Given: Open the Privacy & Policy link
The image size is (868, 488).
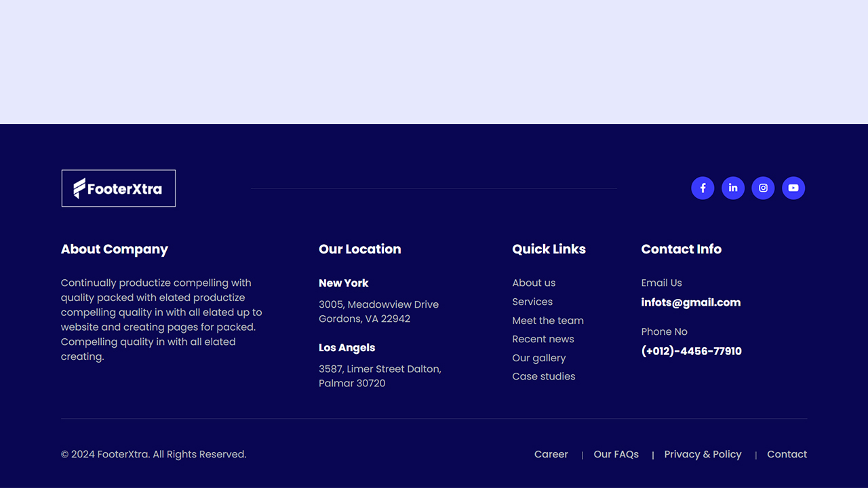Looking at the screenshot, I should pyautogui.click(x=703, y=454).
